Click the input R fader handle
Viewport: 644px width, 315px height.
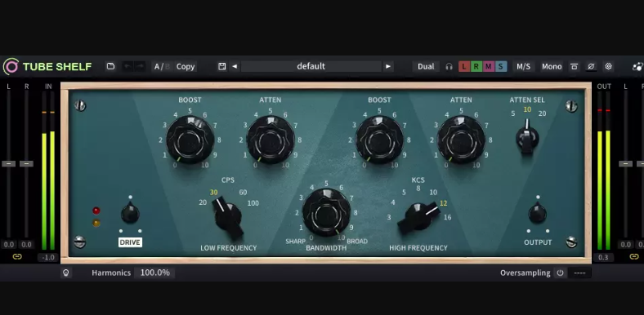27,164
